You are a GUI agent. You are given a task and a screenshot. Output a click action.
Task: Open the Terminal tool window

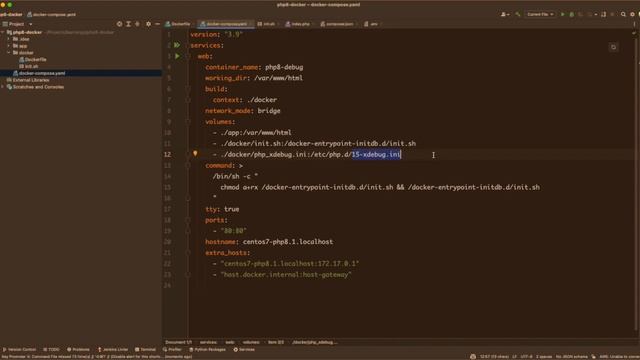pos(145,349)
